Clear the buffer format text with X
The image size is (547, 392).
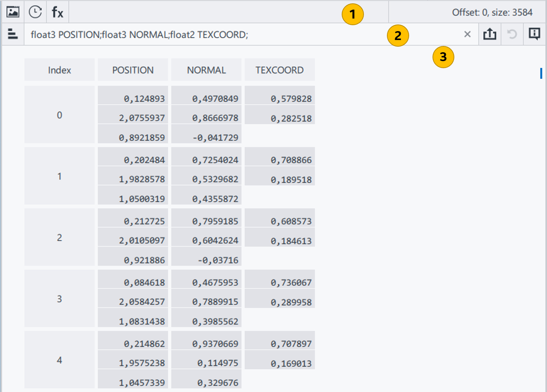click(467, 34)
